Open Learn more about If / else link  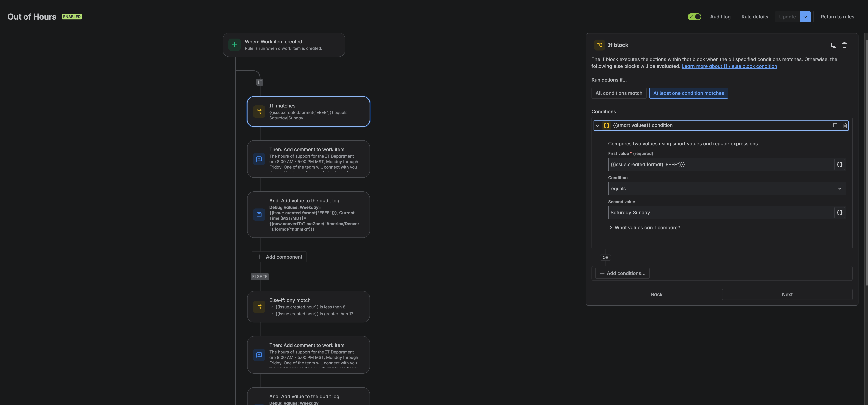pos(729,66)
